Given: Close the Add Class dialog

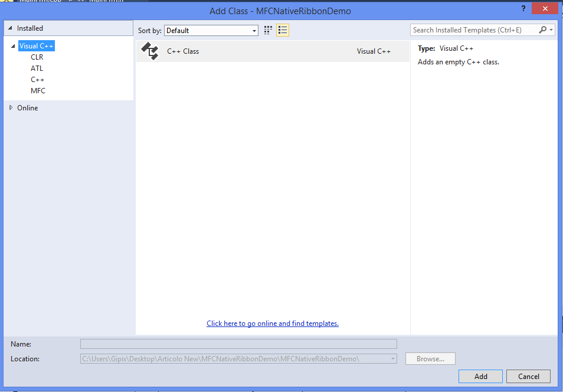Looking at the screenshot, I should (x=545, y=9).
